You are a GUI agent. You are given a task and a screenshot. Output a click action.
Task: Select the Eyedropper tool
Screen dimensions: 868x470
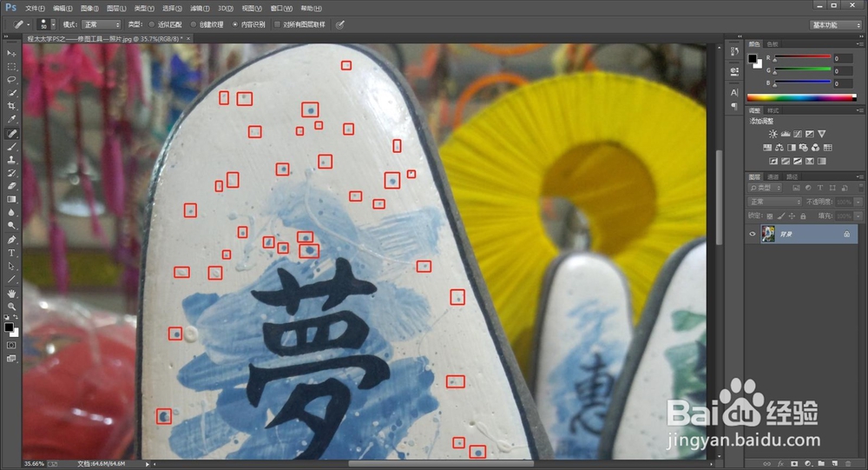point(11,120)
